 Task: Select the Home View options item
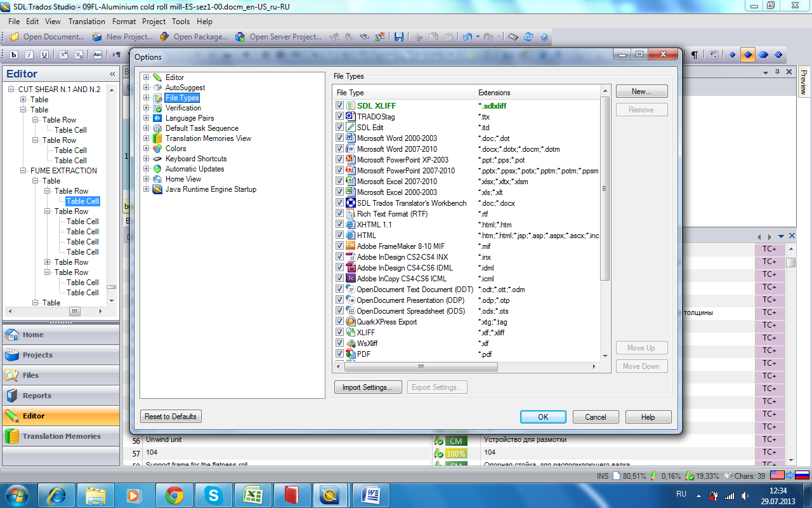183,179
